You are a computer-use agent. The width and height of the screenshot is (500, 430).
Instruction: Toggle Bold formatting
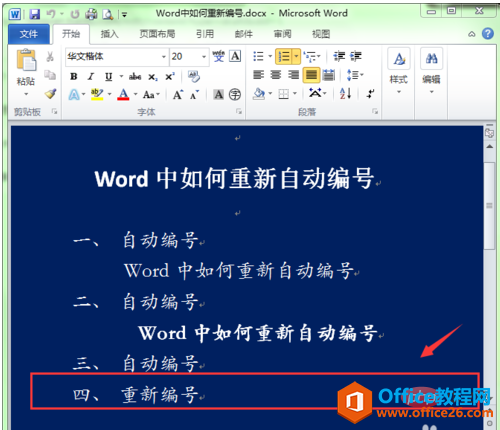tap(74, 76)
